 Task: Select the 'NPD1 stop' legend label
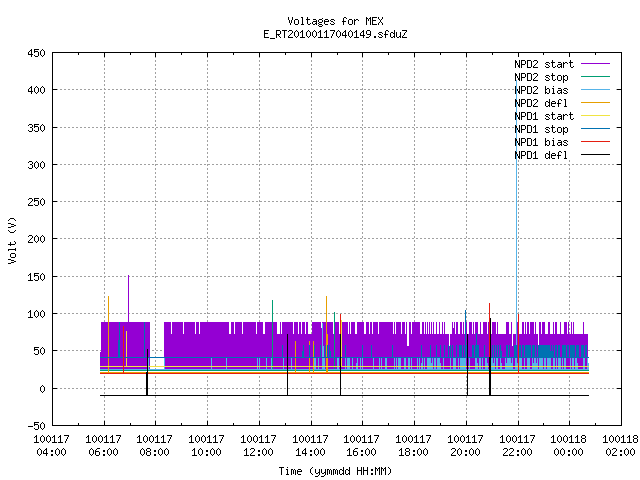[541, 129]
